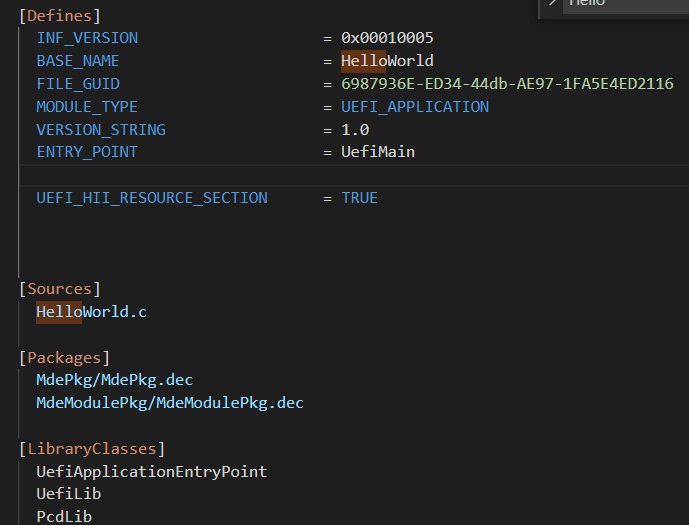Click the MdePkg/MdePkg.dec line
689x525 pixels.
pyautogui.click(x=115, y=380)
